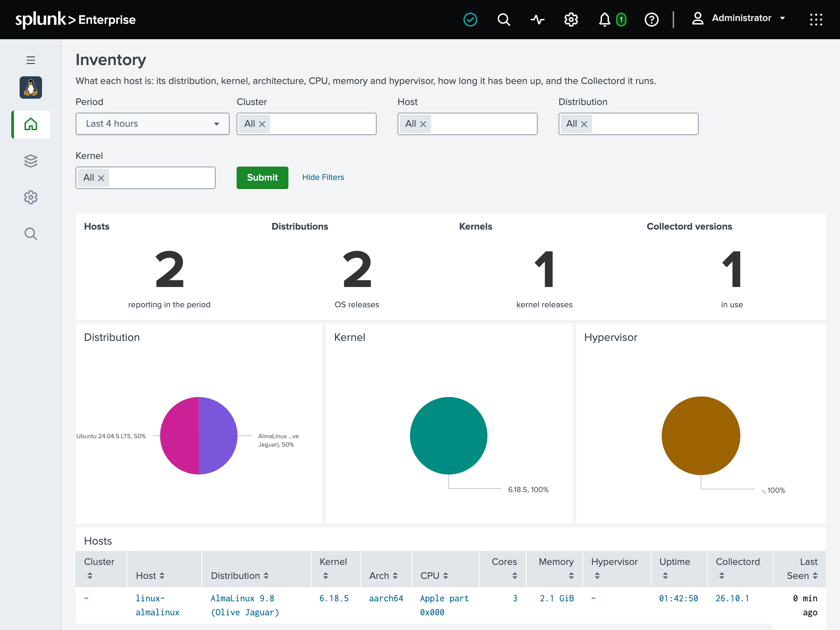Open search from the top bar magnifier

point(504,19)
